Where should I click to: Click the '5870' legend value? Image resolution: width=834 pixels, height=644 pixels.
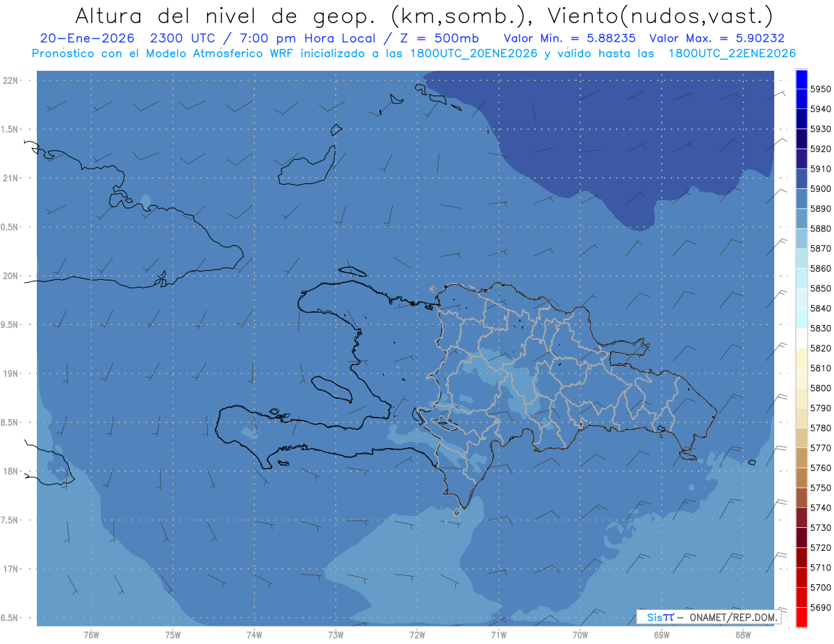coord(821,249)
